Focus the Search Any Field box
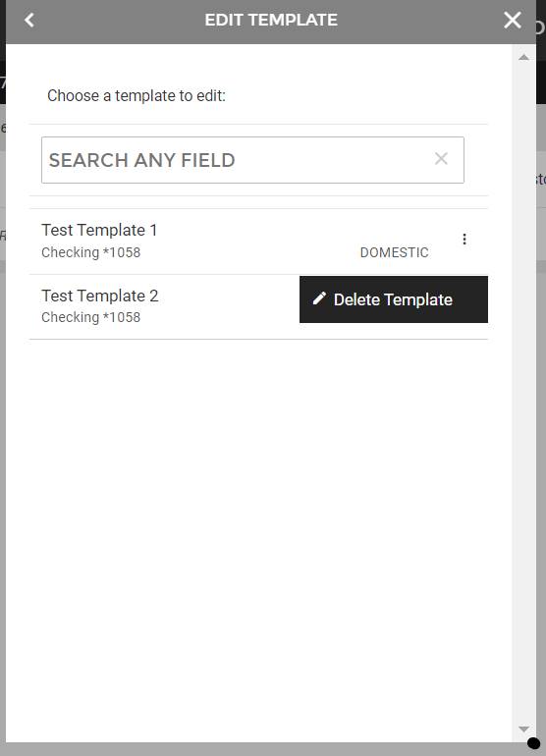546x756 pixels. click(252, 160)
